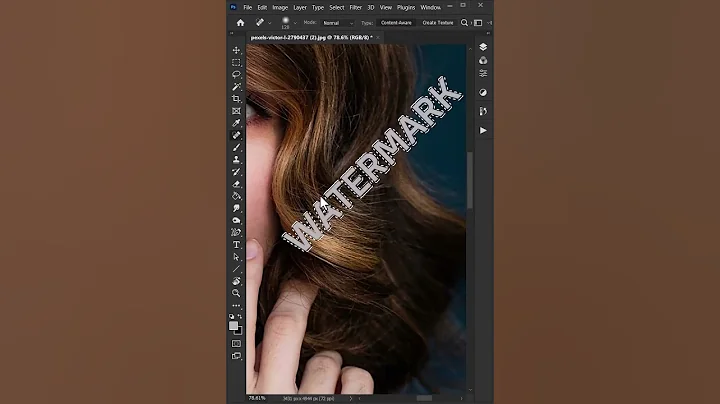Select the Path Selection tool
Image resolution: width=720 pixels, height=404 pixels.
[236, 257]
